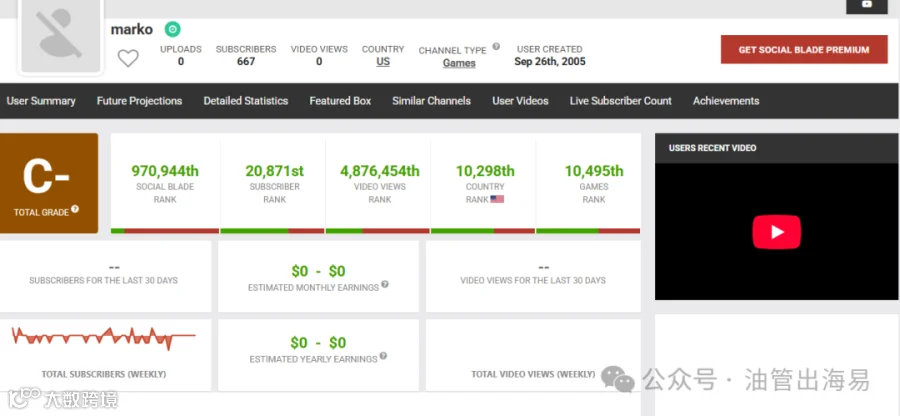Image resolution: width=900 pixels, height=416 pixels.
Task: Click the estimated yearly earnings $0 - $0
Action: click(318, 343)
